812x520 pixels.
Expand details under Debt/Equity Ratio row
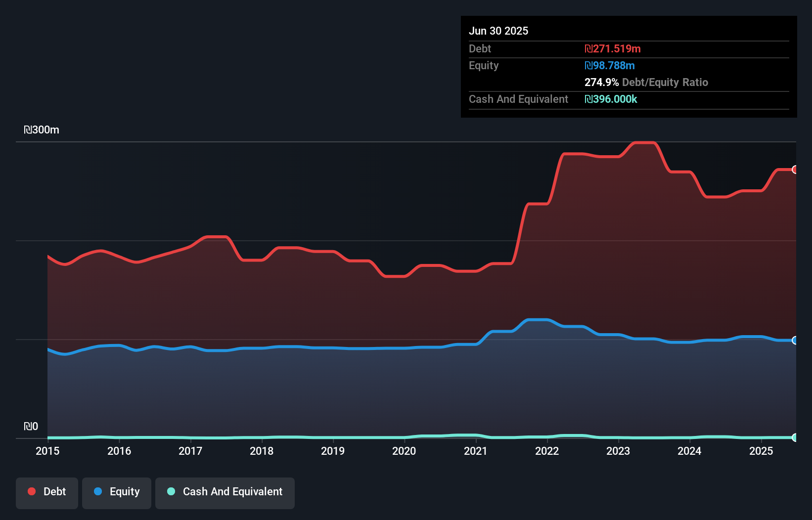coord(646,82)
